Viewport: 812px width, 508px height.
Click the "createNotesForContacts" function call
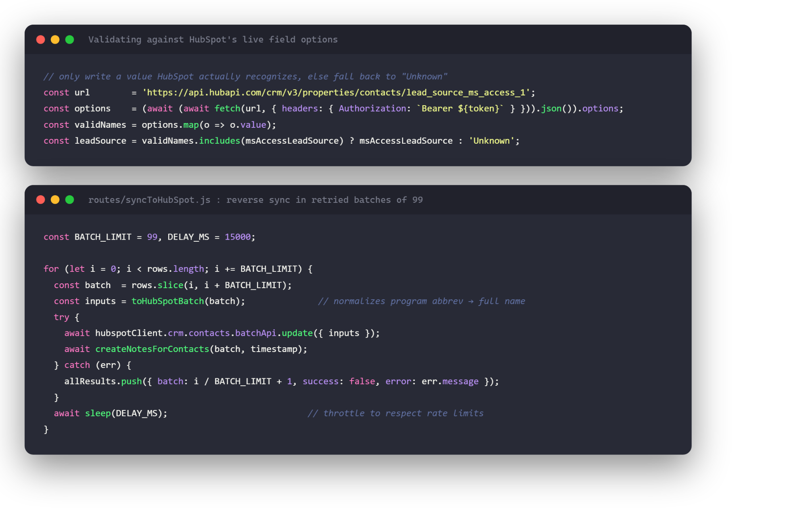(152, 349)
